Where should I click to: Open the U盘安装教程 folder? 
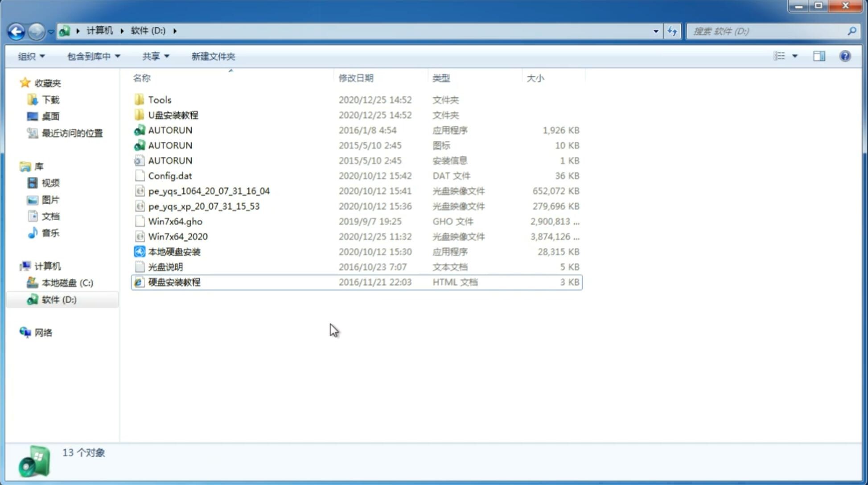tap(173, 115)
